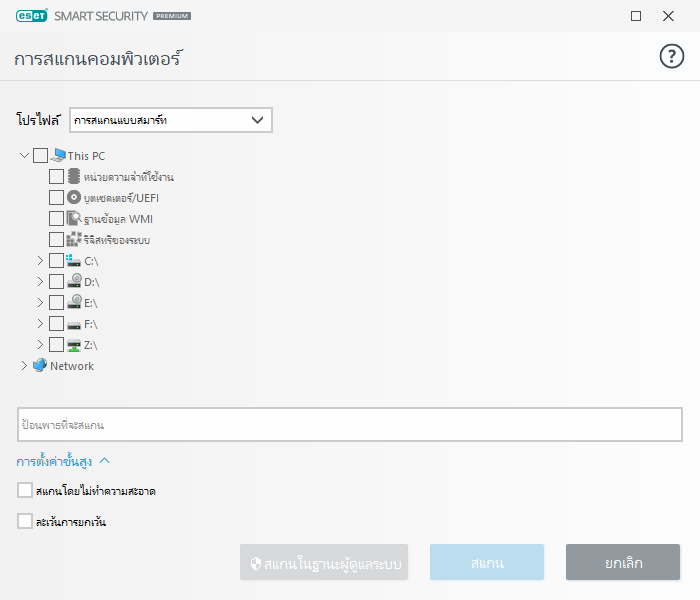
Task: Check the C:\ drive checkbox
Action: pos(56,260)
